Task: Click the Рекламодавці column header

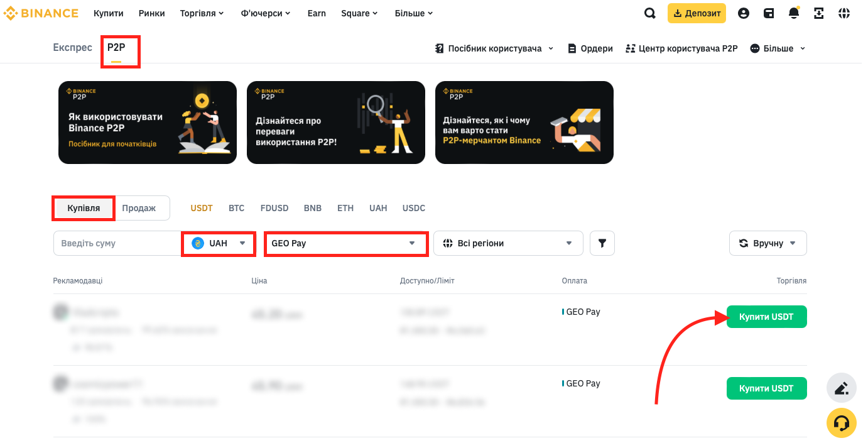Action: pyautogui.click(x=78, y=281)
